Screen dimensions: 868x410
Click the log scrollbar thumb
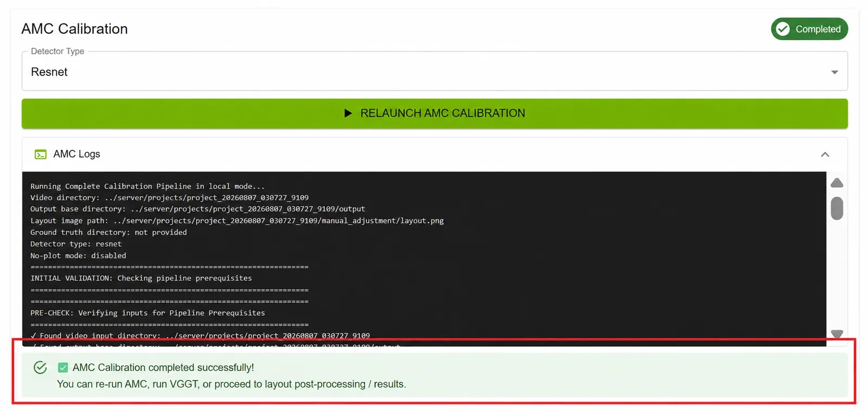tap(837, 208)
